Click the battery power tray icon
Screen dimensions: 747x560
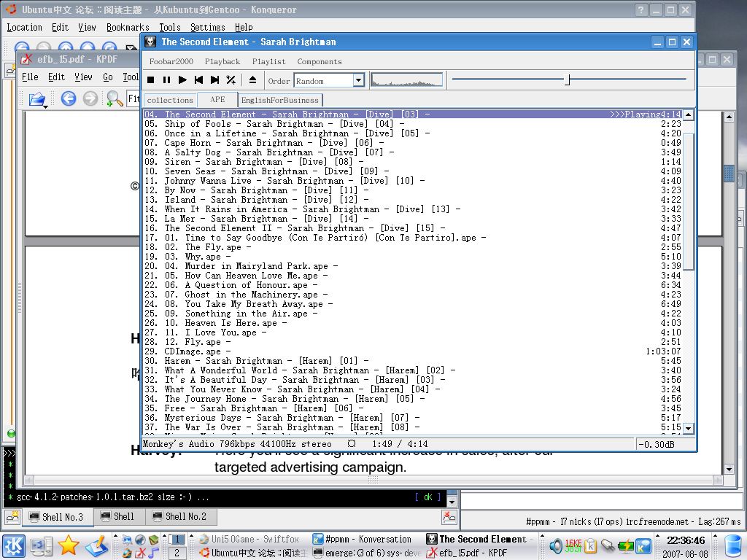625,545
